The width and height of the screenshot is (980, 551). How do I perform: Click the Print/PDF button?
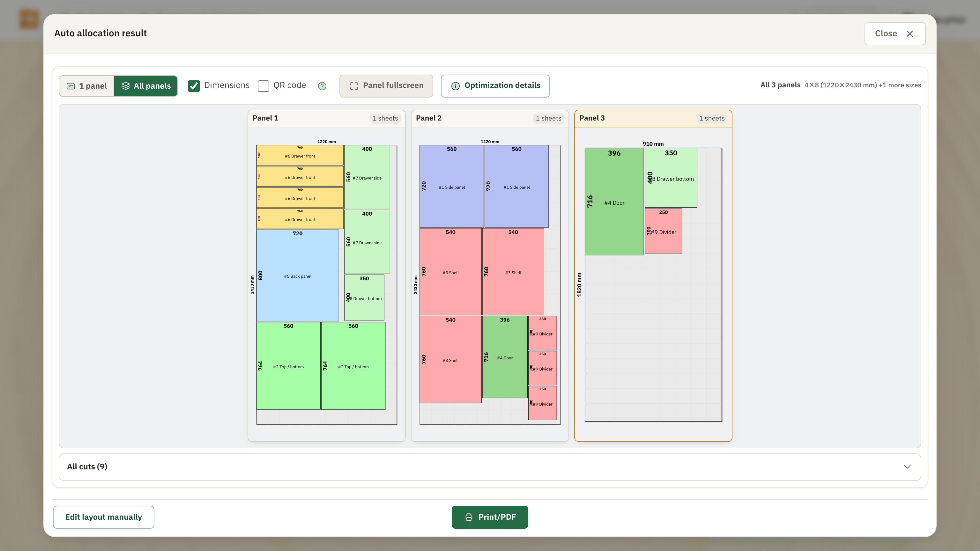point(490,517)
